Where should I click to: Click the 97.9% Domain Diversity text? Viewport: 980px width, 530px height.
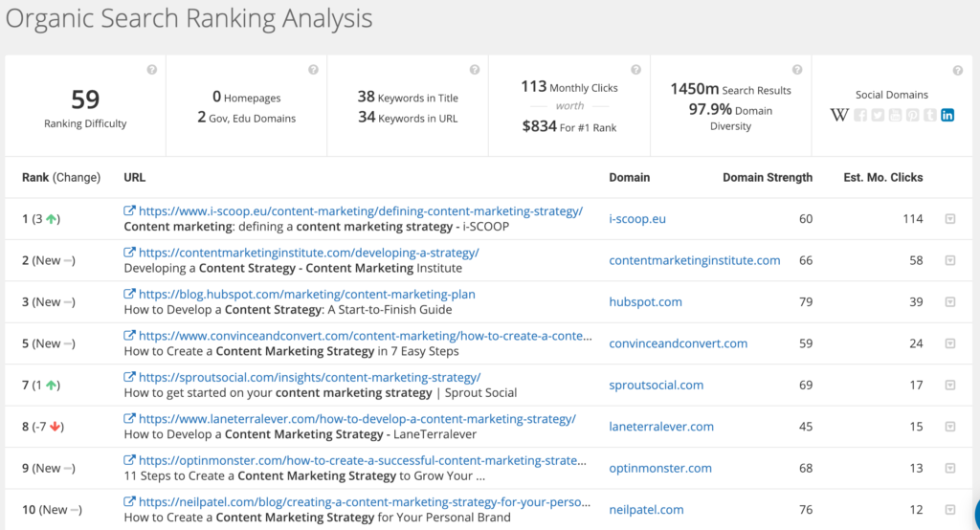pyautogui.click(x=730, y=117)
